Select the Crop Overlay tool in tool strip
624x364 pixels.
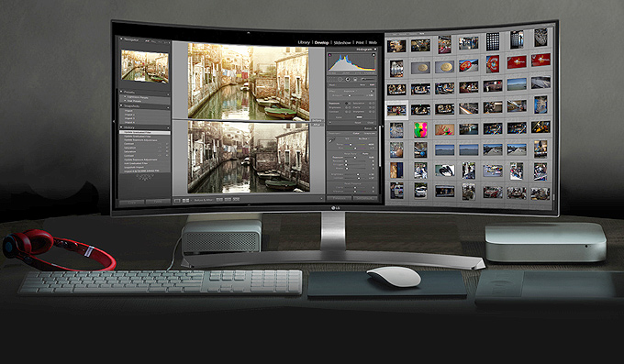click(331, 79)
